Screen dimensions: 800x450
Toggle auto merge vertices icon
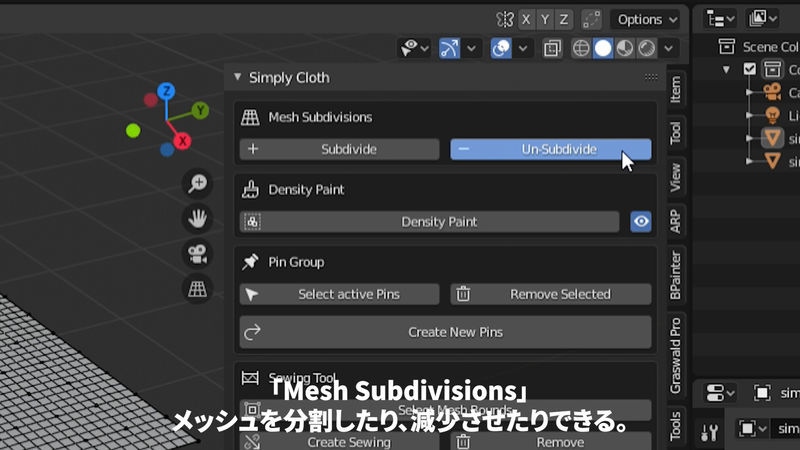tap(591, 20)
